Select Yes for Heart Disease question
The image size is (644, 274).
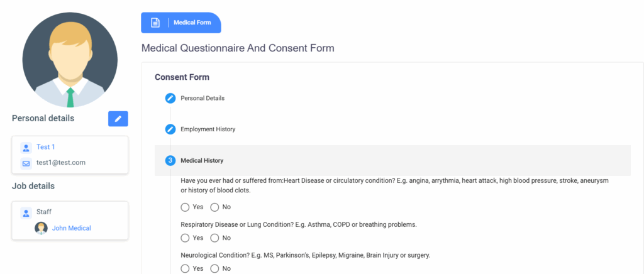185,207
